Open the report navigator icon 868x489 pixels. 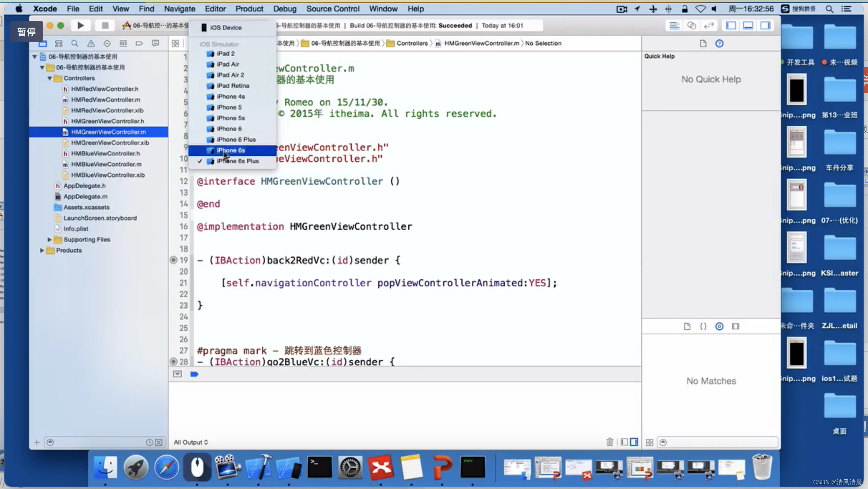(x=155, y=44)
